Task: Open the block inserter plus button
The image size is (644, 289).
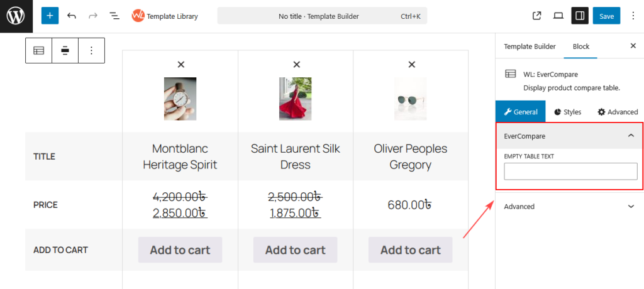Action: pyautogui.click(x=50, y=16)
